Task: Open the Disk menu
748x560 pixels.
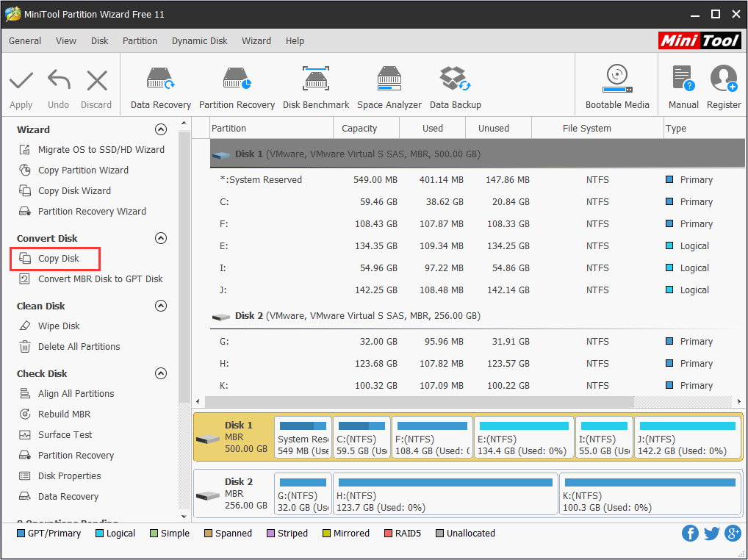Action: [x=100, y=41]
